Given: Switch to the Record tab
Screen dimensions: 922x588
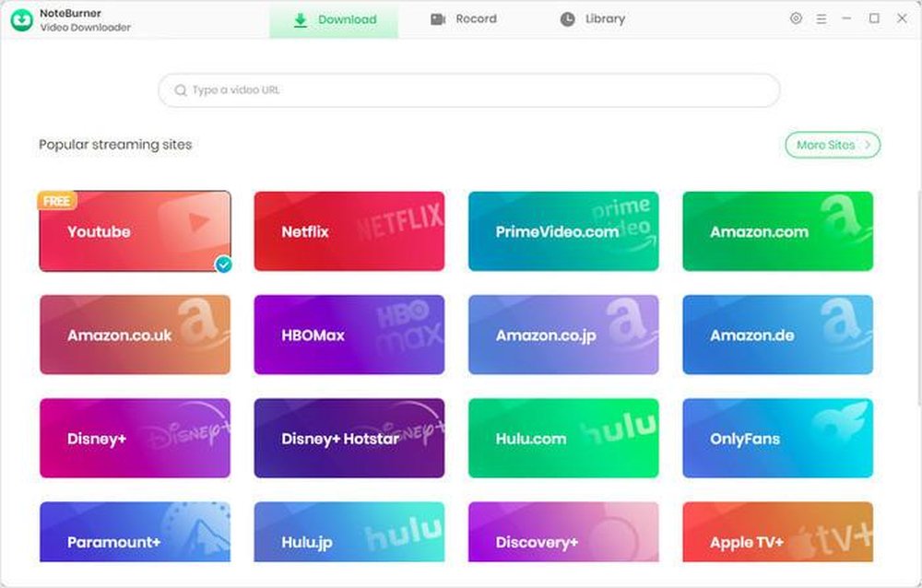Looking at the screenshot, I should click(464, 19).
